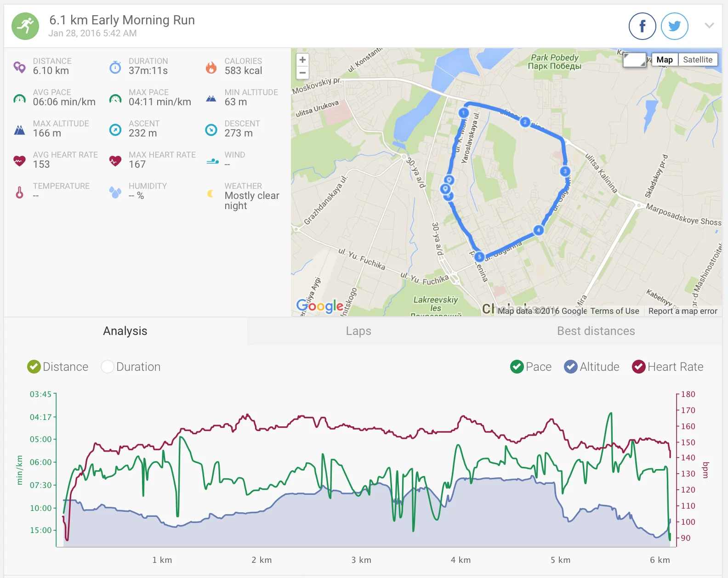Share the run on Twitter
This screenshot has width=728, height=578.
coord(674,26)
